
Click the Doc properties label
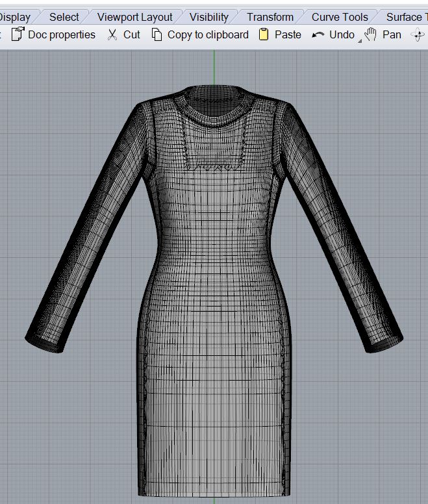62,34
